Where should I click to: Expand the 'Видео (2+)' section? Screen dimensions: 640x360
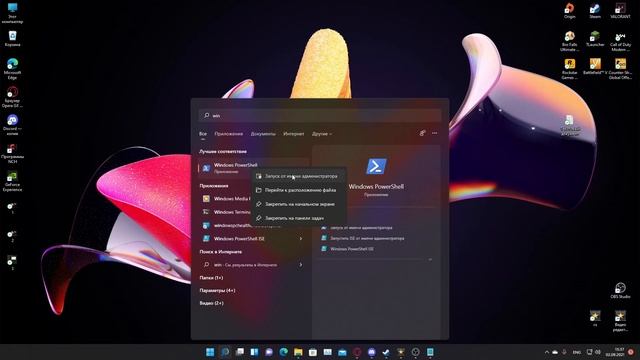211,303
